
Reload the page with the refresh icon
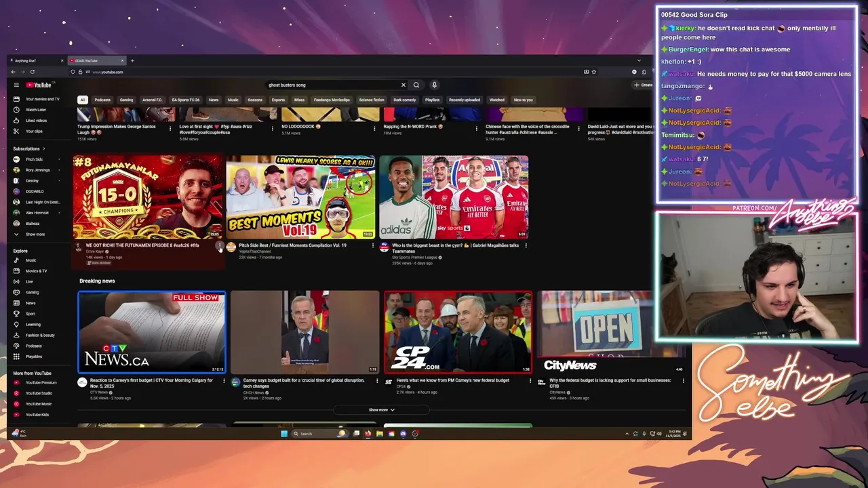pyautogui.click(x=32, y=72)
